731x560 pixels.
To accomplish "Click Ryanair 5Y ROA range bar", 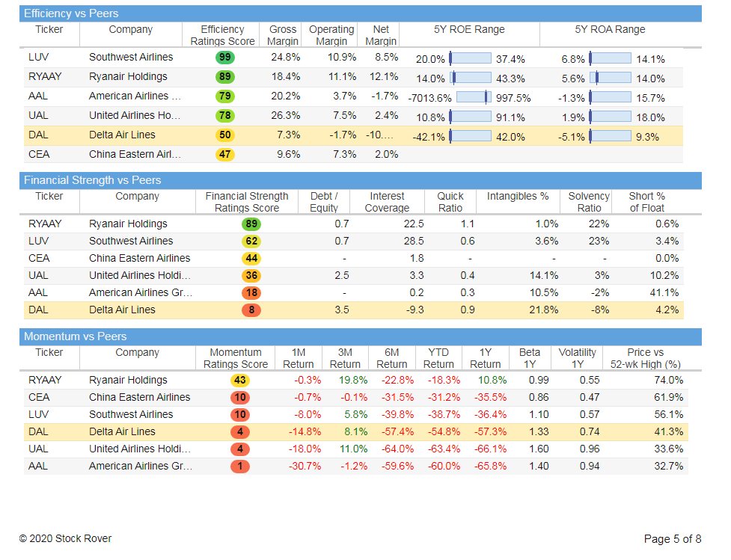I will point(611,78).
